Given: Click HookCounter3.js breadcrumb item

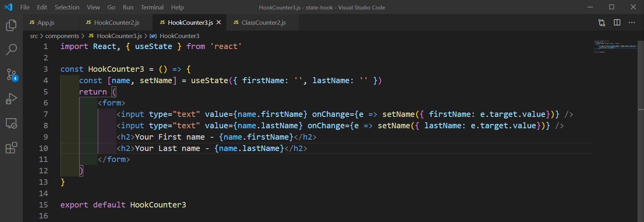Looking at the screenshot, I should pos(119,36).
